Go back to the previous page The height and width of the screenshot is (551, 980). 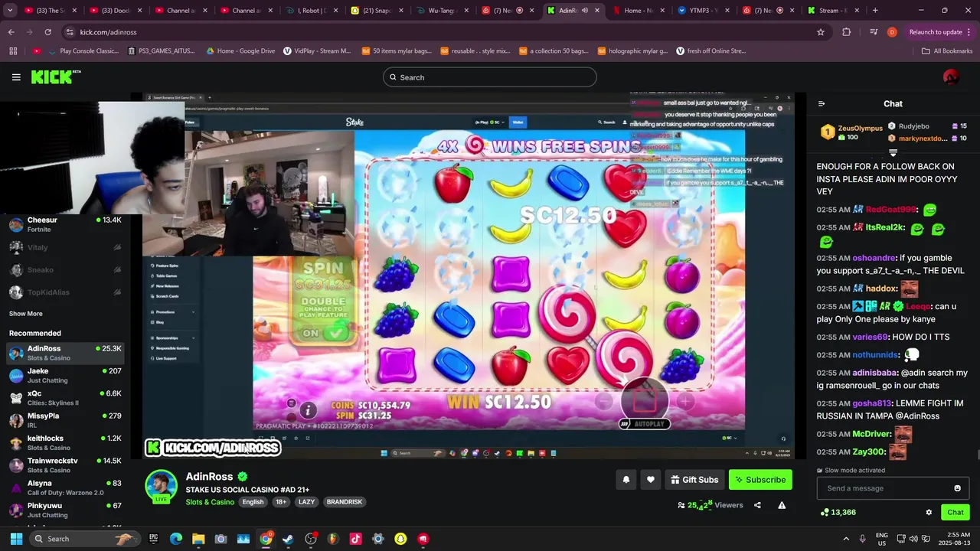pos(11,32)
